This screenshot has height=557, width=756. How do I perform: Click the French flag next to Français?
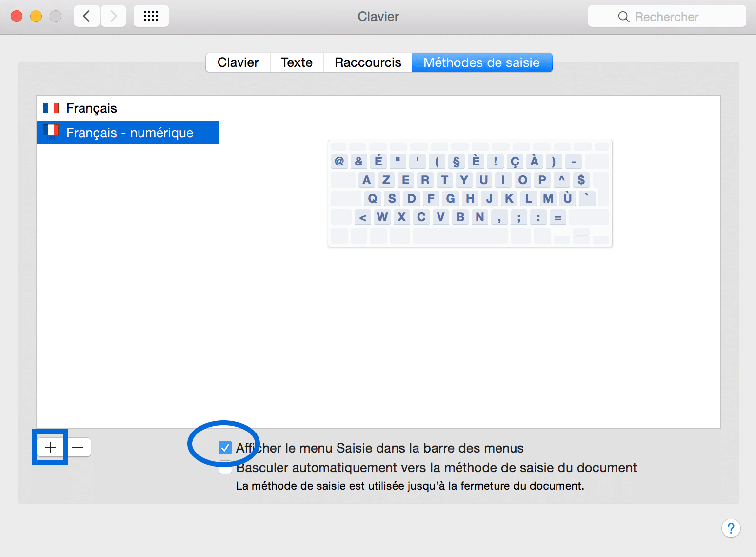[x=51, y=108]
